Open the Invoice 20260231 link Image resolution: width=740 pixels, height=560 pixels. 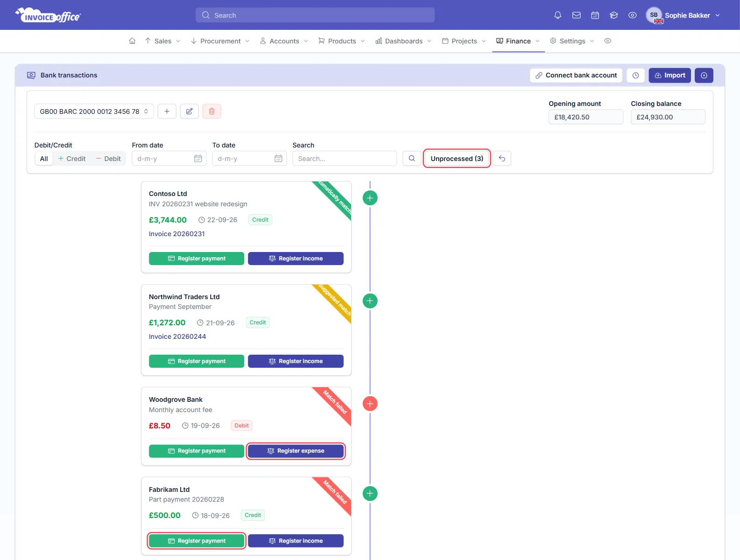click(x=177, y=234)
